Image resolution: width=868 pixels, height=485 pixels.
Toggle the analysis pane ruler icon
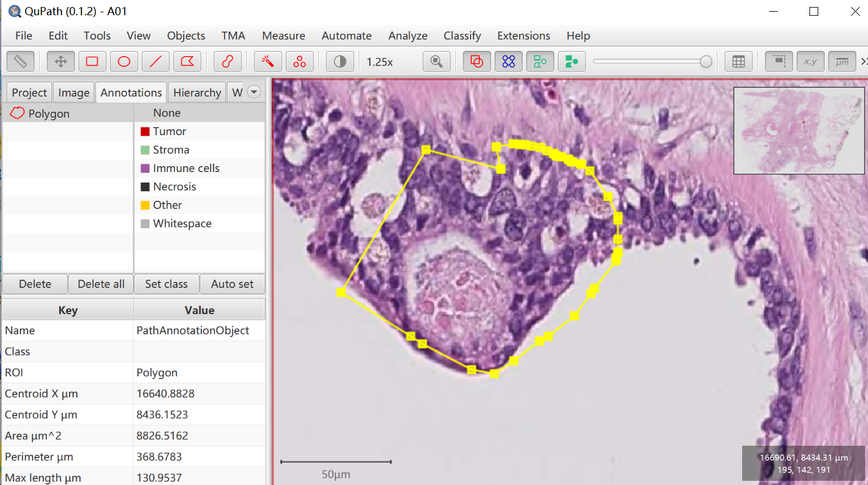pyautogui.click(x=20, y=61)
